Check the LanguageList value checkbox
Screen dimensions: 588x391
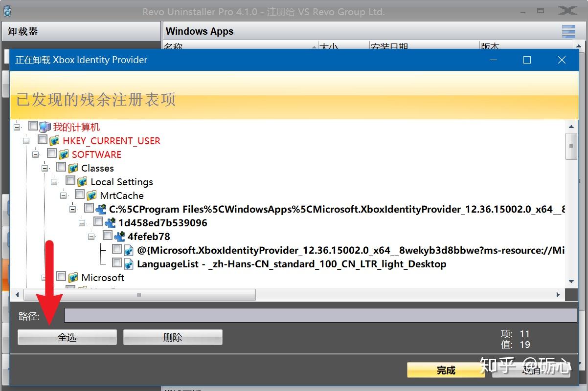click(x=117, y=263)
